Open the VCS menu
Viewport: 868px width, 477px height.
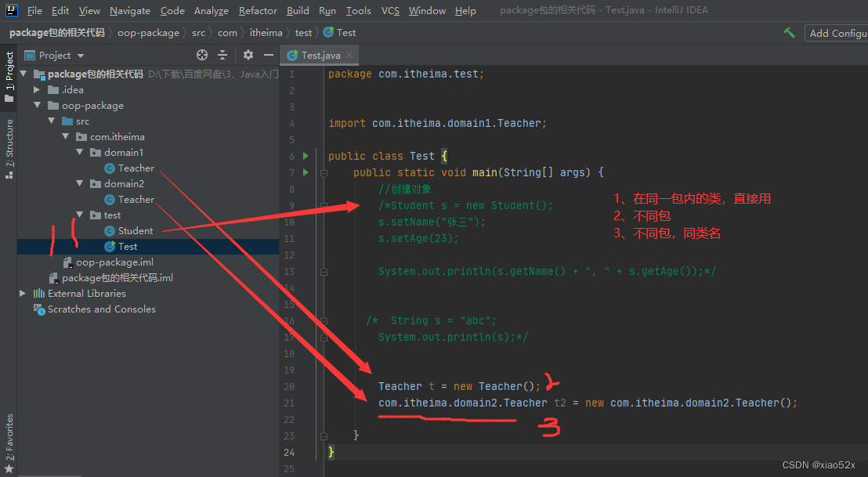(x=390, y=10)
